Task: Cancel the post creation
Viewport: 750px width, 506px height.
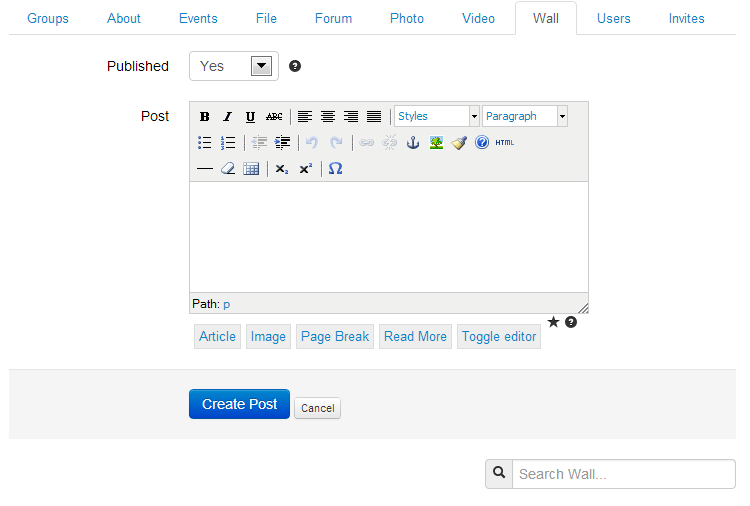Action: [318, 408]
